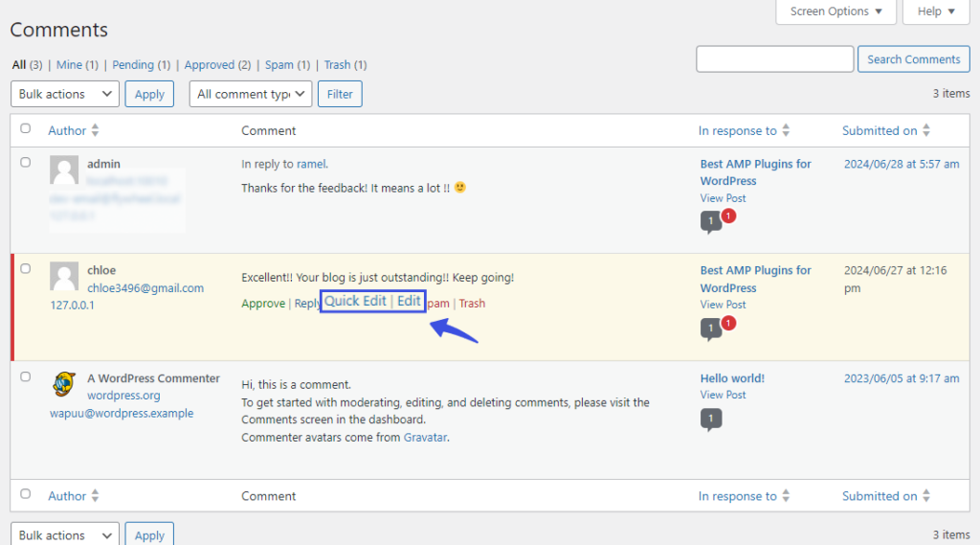This screenshot has width=980, height=545.
Task: Click top Author column header
Action: 67,131
